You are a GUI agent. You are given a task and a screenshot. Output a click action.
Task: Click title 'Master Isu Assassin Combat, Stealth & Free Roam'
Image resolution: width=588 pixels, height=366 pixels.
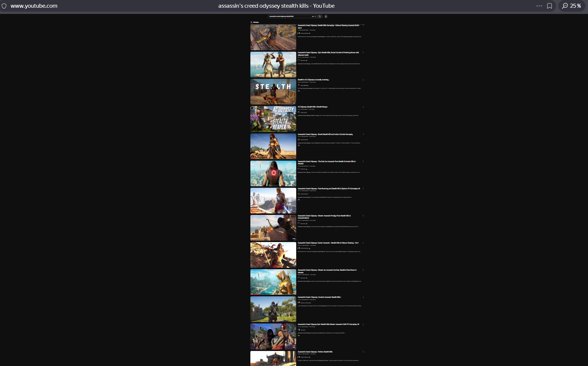pyautogui.click(x=327, y=271)
